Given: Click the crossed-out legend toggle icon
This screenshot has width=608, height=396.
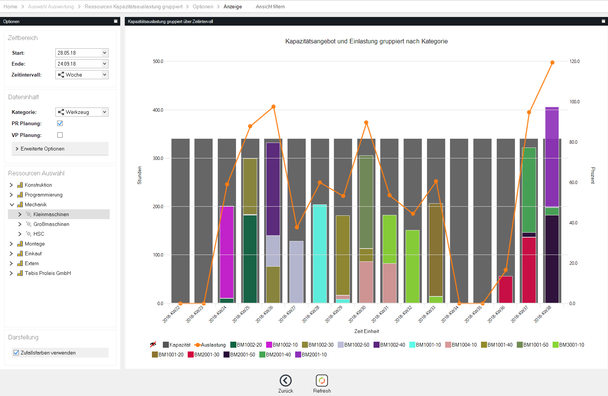Looking at the screenshot, I should (x=154, y=344).
